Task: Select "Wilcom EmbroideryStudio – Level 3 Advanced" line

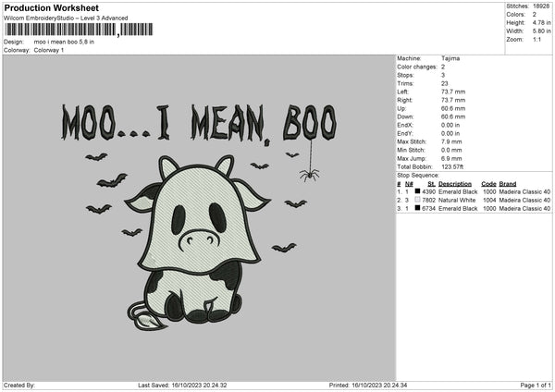Action: 66,18
